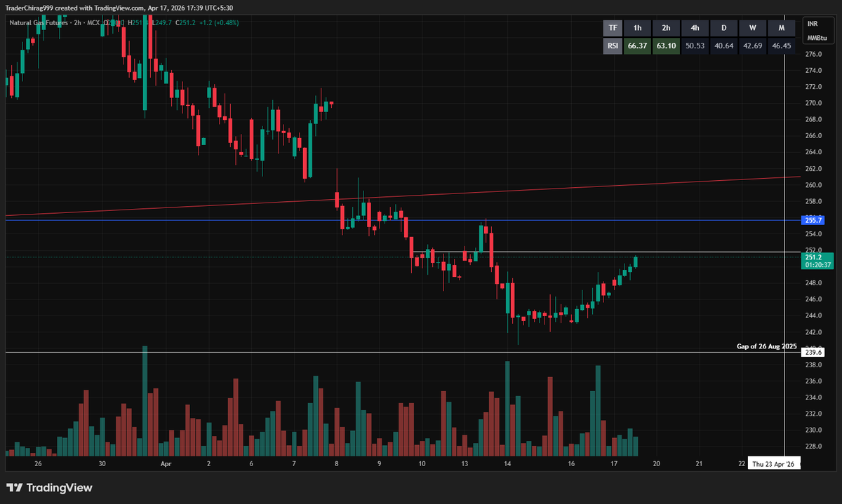842x504 pixels.
Task: Click the blue 255.7 price label
Action: [814, 220]
